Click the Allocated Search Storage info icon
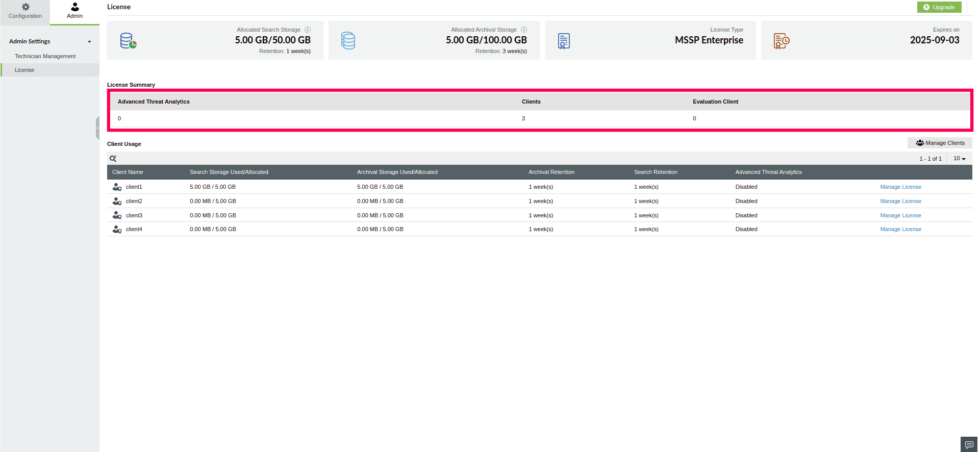Viewport: 980px width, 452px height. 308,30
